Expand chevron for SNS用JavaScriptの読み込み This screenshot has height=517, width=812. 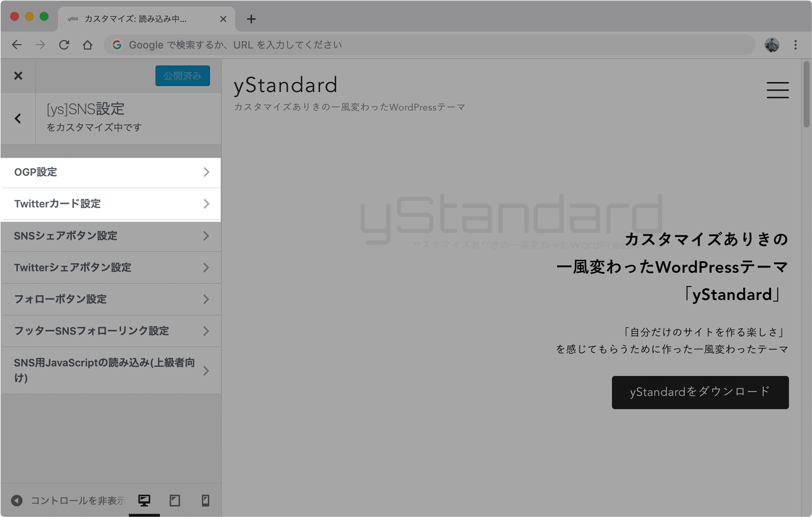coord(206,371)
